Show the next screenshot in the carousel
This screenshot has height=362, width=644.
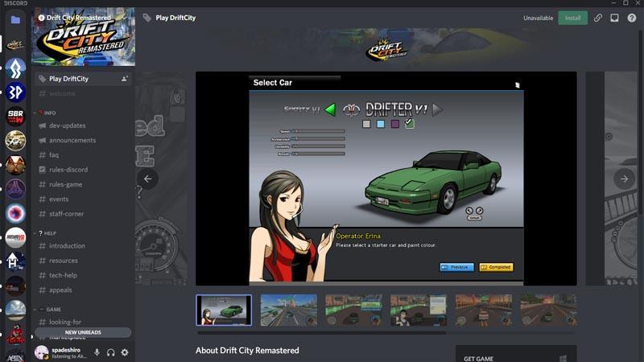coord(624,179)
